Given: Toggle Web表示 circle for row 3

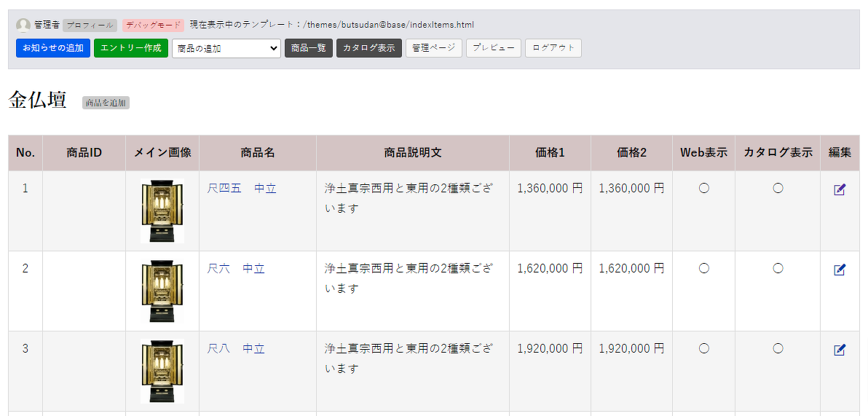Looking at the screenshot, I should tap(703, 349).
